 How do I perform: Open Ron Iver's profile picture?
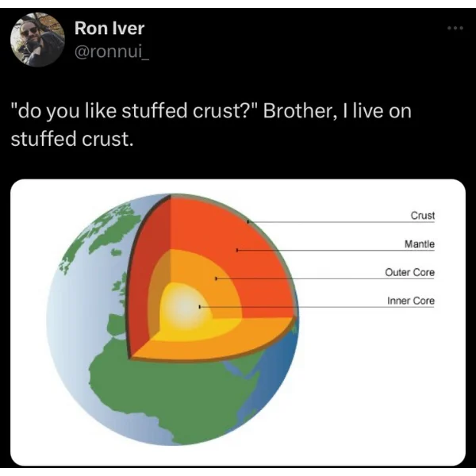click(37, 40)
